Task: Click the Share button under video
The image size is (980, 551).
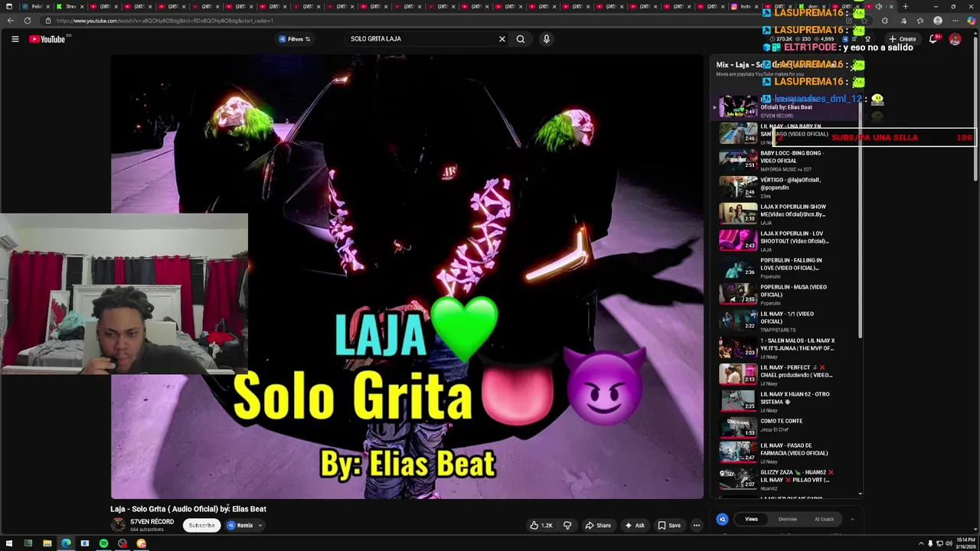Action: click(598, 526)
